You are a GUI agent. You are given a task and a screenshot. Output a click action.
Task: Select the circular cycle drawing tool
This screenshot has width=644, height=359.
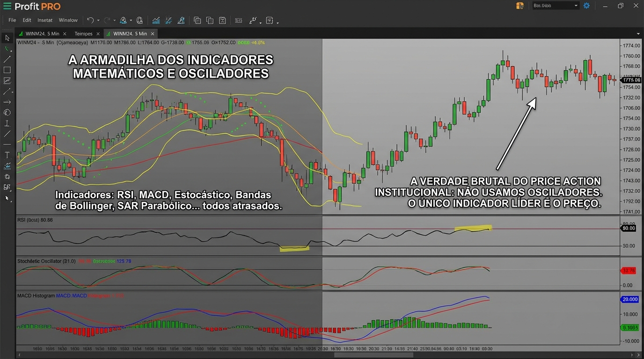coord(7,113)
